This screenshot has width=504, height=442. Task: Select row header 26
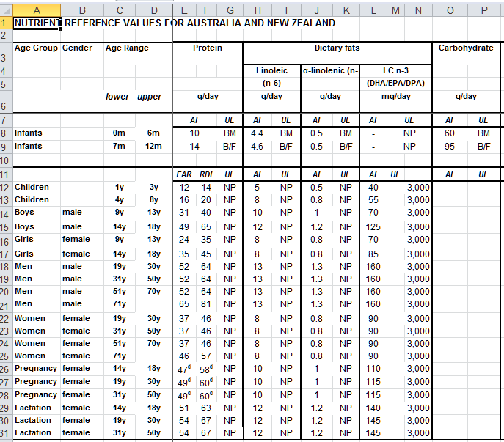pos(6,369)
